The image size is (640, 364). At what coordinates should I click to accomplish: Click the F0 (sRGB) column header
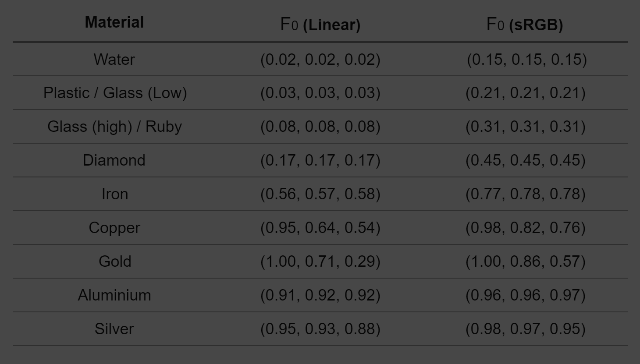coord(525,25)
